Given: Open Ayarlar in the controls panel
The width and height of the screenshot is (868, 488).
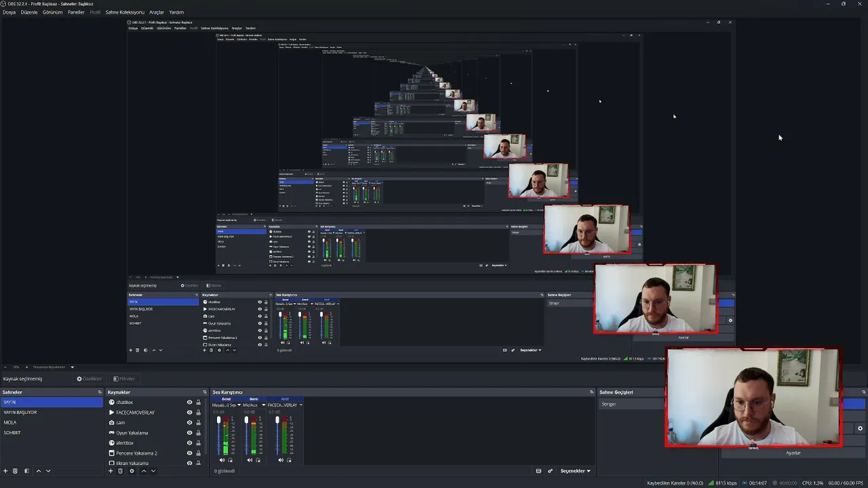Looking at the screenshot, I should 793,453.
